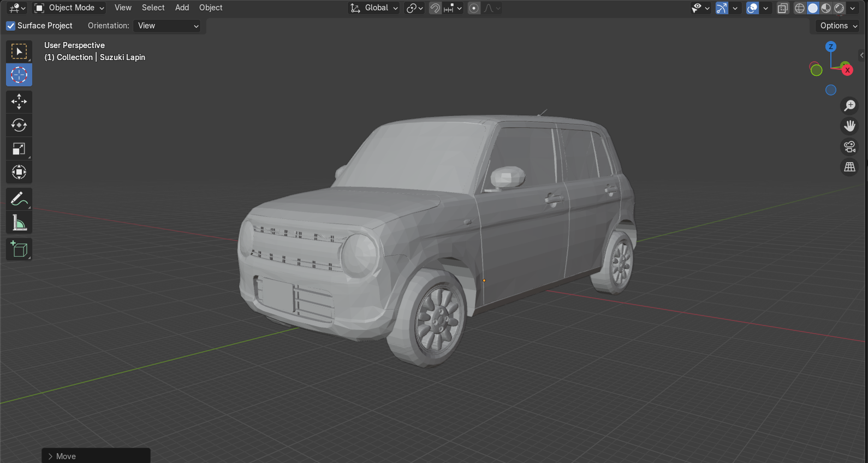This screenshot has width=868, height=463.
Task: Open the Add menu
Action: pyautogui.click(x=182, y=8)
